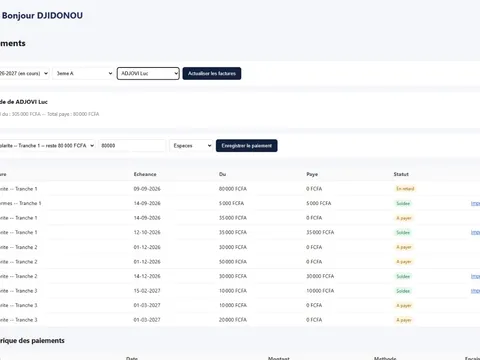Click the 'Tranche 3' label in the 15-02-2027 row
The image size is (480, 360).
point(26,291)
